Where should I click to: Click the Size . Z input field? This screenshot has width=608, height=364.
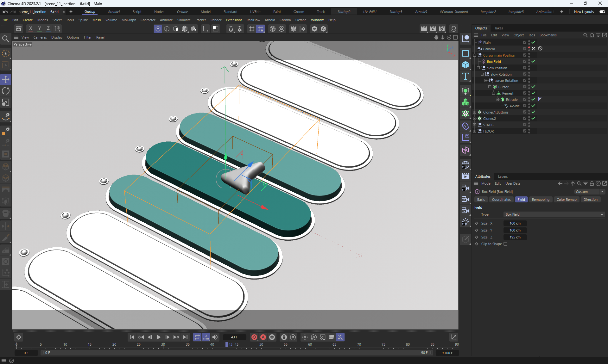[x=515, y=237]
